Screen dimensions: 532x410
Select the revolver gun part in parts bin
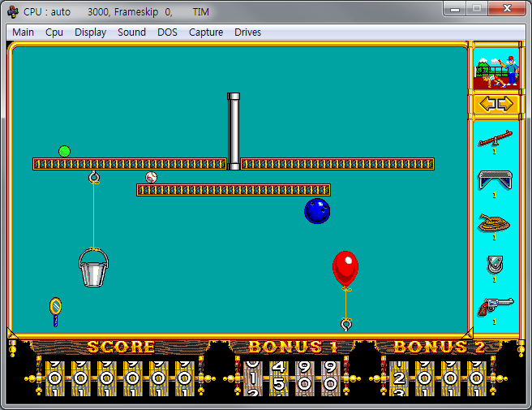click(496, 307)
